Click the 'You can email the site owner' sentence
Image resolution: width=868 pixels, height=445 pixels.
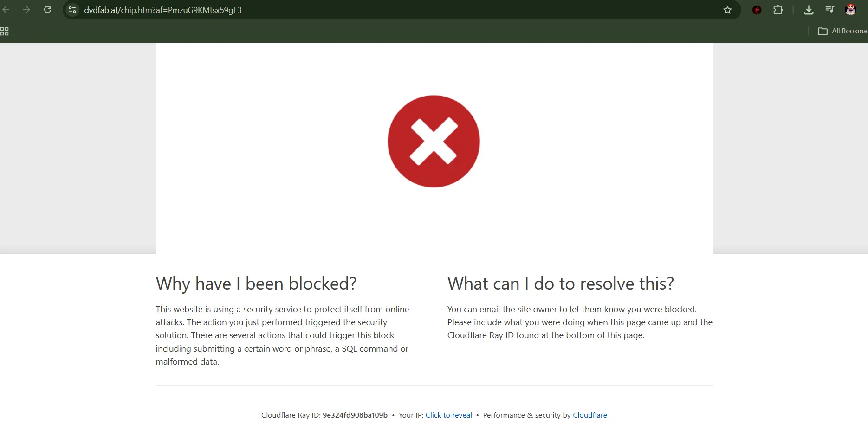(572, 310)
